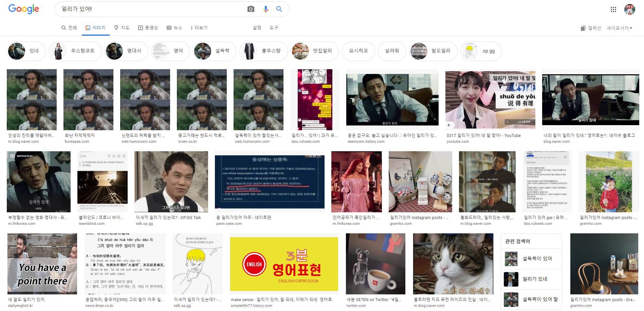Open the 울트라맨 지드 cat image
The width and height of the screenshot is (644, 311).
click(x=453, y=264)
